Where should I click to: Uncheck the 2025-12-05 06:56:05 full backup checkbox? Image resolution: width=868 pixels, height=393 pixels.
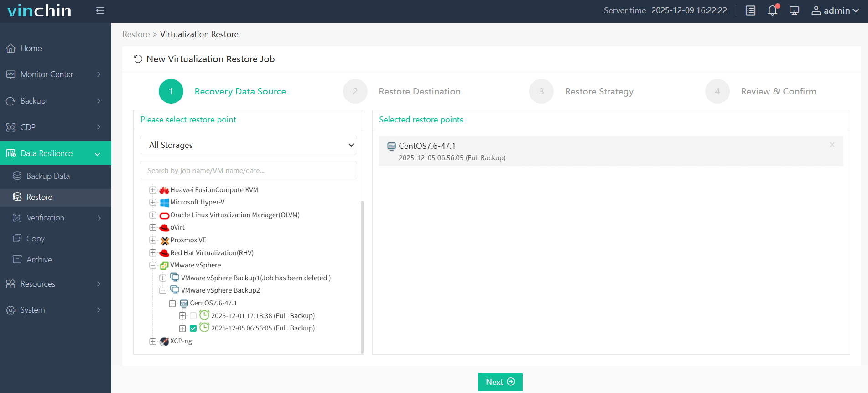(x=193, y=328)
